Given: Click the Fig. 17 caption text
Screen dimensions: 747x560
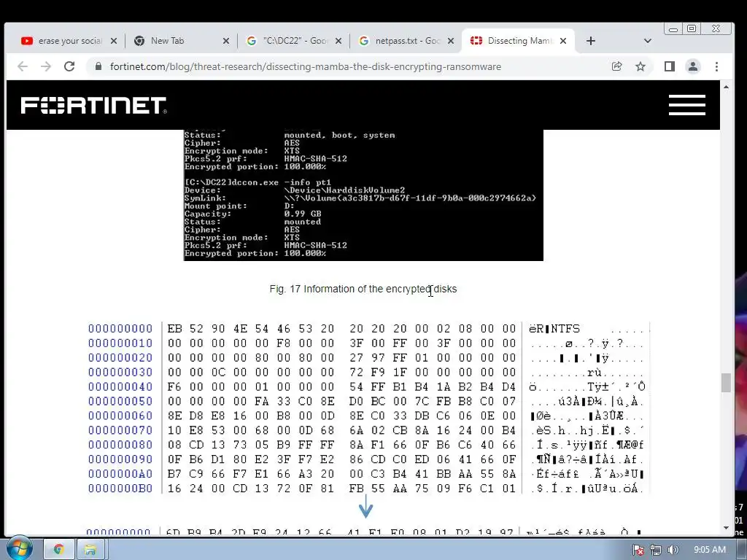Looking at the screenshot, I should pyautogui.click(x=363, y=289).
